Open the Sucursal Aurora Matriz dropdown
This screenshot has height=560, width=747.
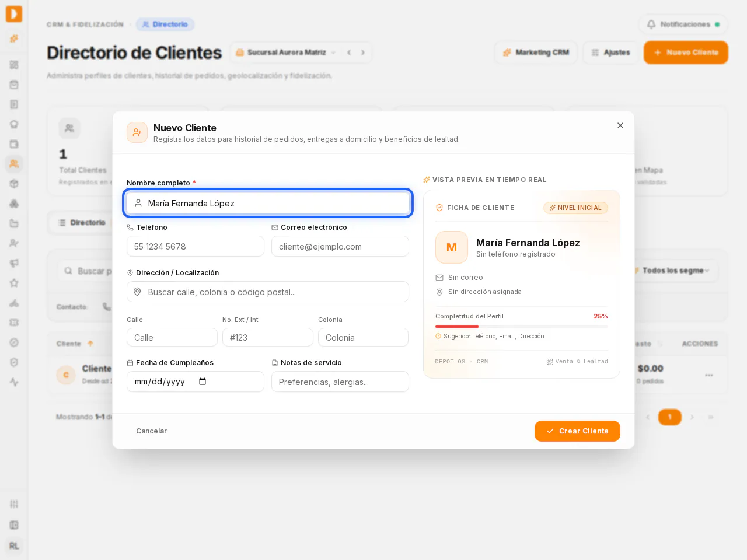pyautogui.click(x=286, y=52)
